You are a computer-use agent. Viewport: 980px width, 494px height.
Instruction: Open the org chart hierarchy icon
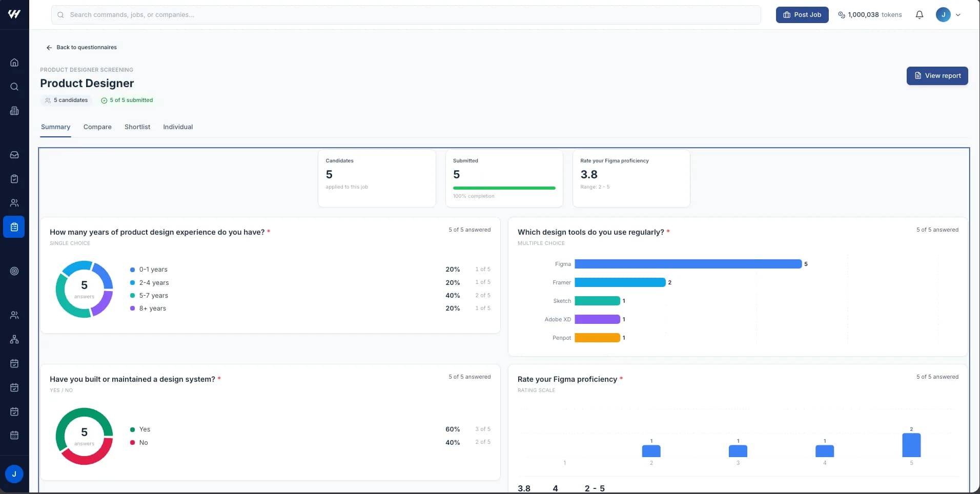pos(14,339)
